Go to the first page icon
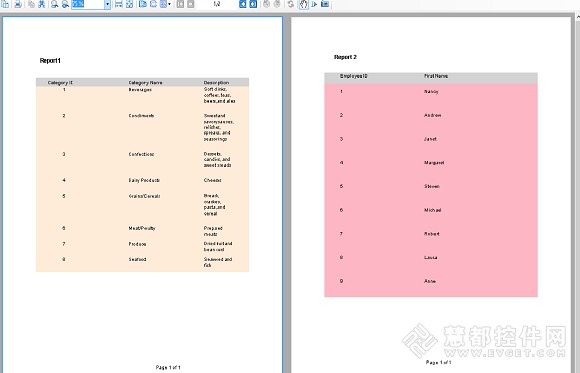The width and height of the screenshot is (580, 373). [x=180, y=4]
